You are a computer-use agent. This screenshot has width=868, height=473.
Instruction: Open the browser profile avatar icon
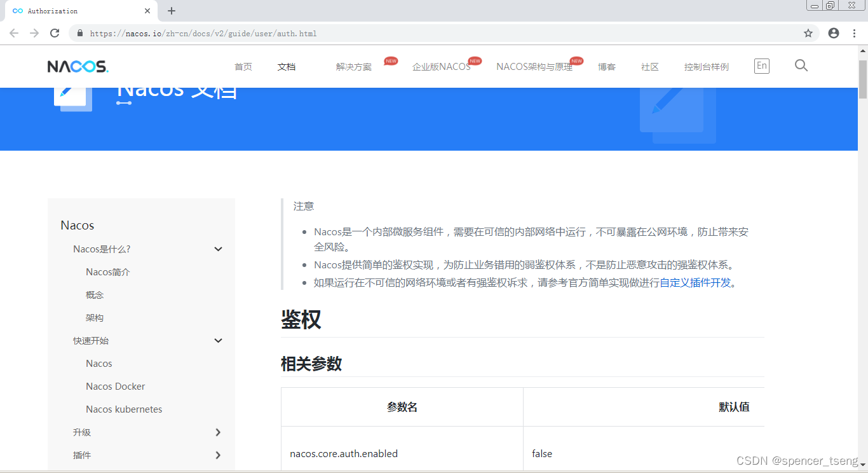[834, 33]
